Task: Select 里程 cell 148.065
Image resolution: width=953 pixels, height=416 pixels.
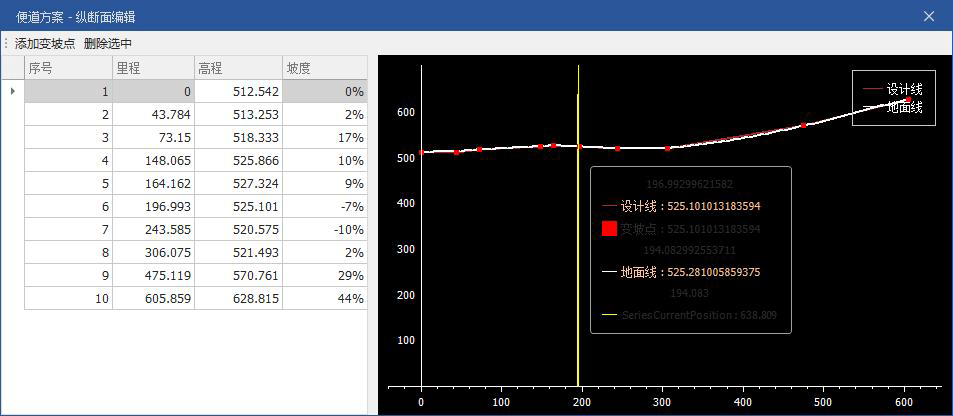Action: pos(154,161)
